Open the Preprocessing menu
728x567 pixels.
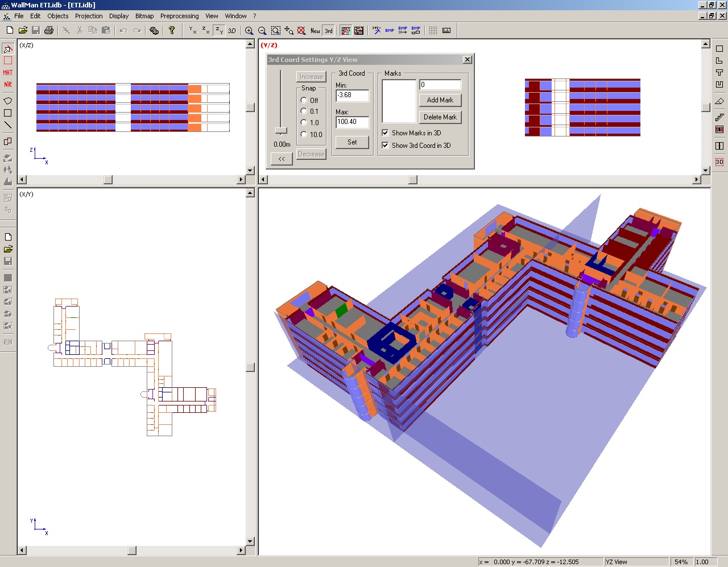[x=179, y=16]
